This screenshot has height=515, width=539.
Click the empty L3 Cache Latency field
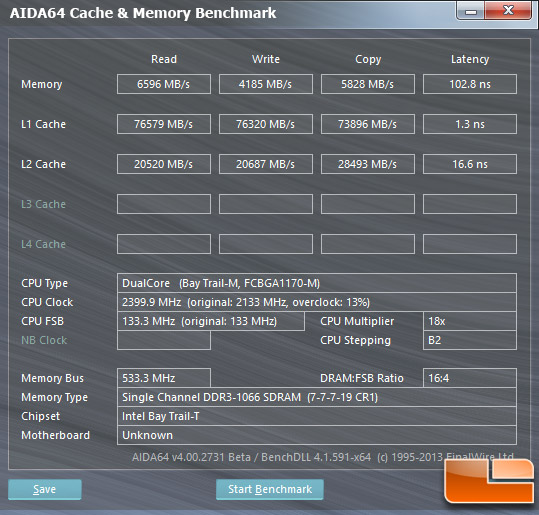(x=470, y=204)
